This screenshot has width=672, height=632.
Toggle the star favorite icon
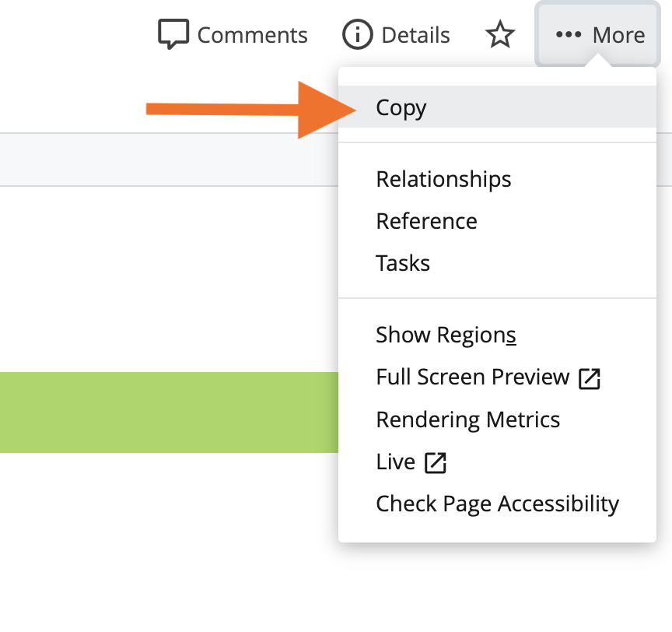tap(499, 34)
